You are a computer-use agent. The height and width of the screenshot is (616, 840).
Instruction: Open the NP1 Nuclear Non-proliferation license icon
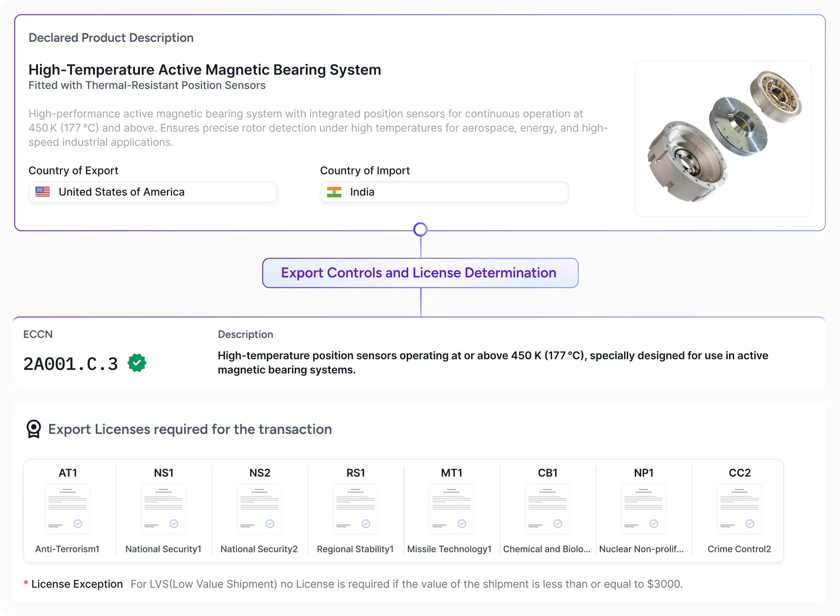click(643, 509)
